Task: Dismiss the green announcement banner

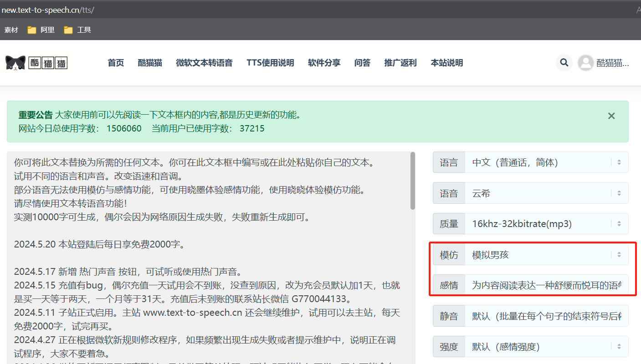Action: (x=611, y=116)
